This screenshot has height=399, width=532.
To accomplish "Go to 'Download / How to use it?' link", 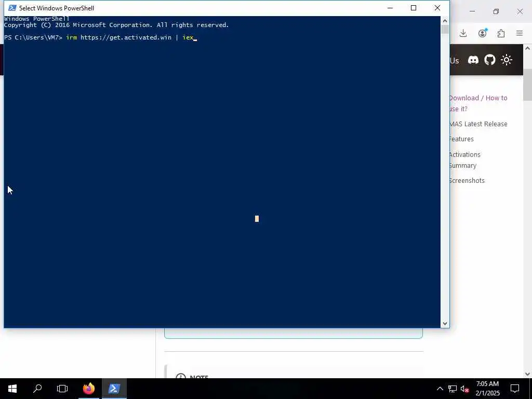I will (x=478, y=103).
